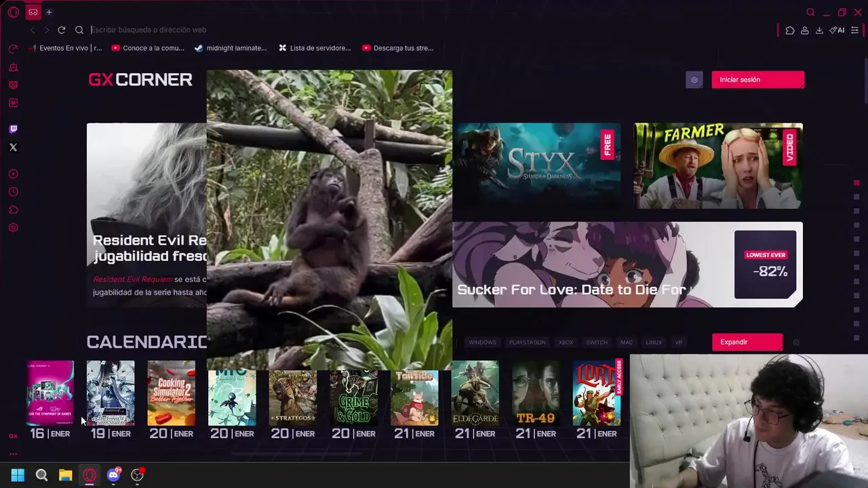
Task: Open the Player in the sidebar
Action: (x=13, y=174)
